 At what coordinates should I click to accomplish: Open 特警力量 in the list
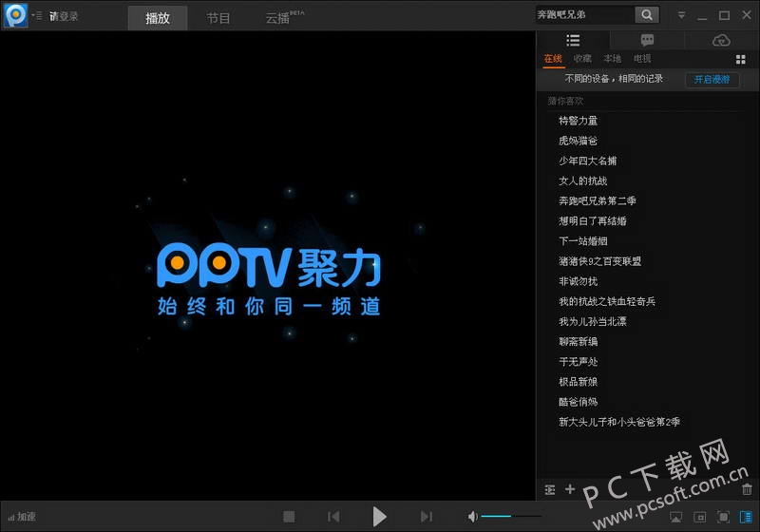(578, 121)
